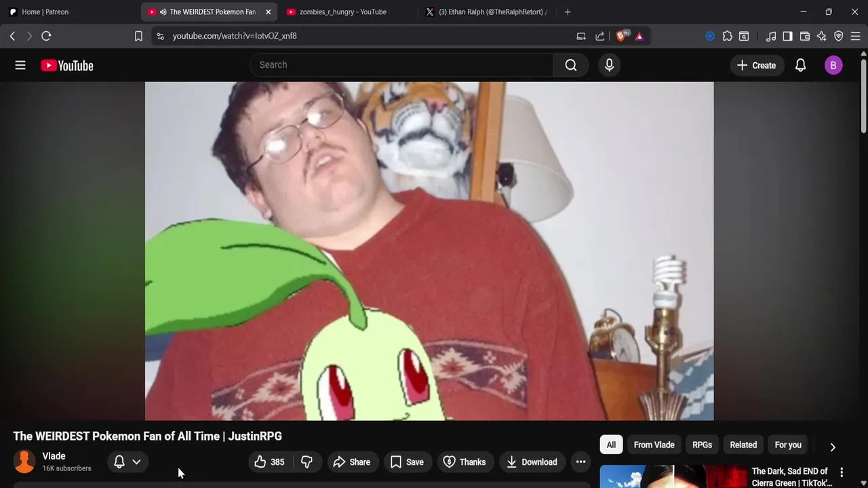Image resolution: width=868 pixels, height=488 pixels.
Task: Open Leo AI sparkle icon
Action: (822, 36)
